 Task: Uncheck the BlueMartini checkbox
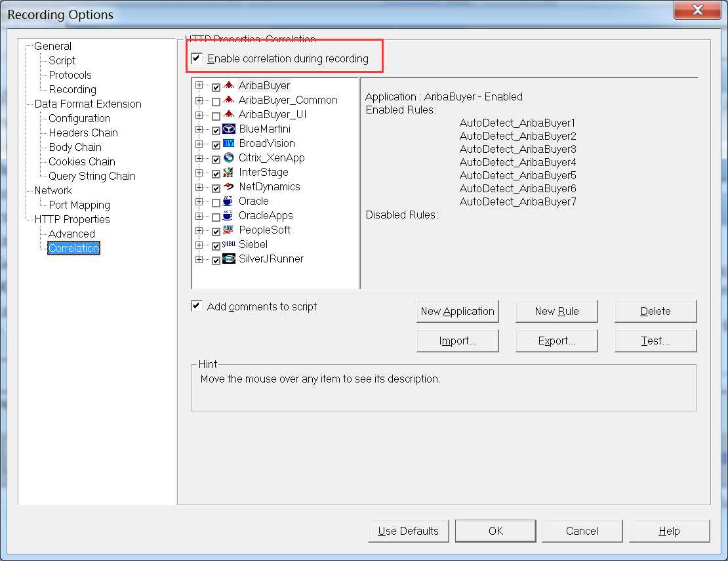[216, 131]
